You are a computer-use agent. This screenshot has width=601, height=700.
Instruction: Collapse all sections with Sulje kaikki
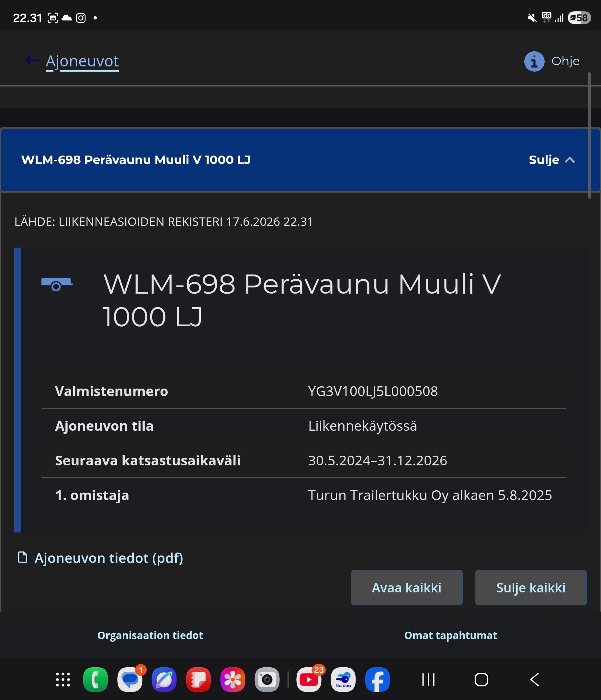(x=531, y=588)
